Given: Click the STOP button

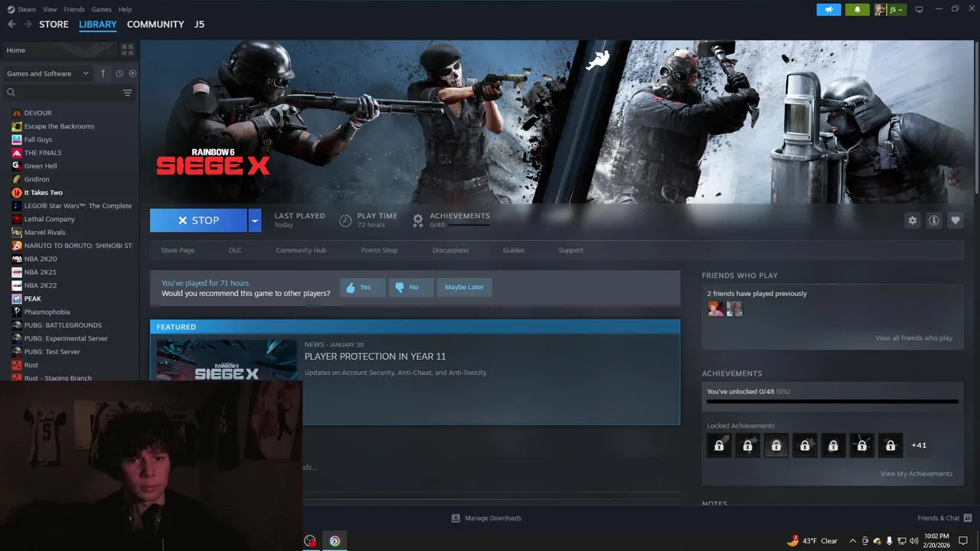Looking at the screenshot, I should 198,220.
